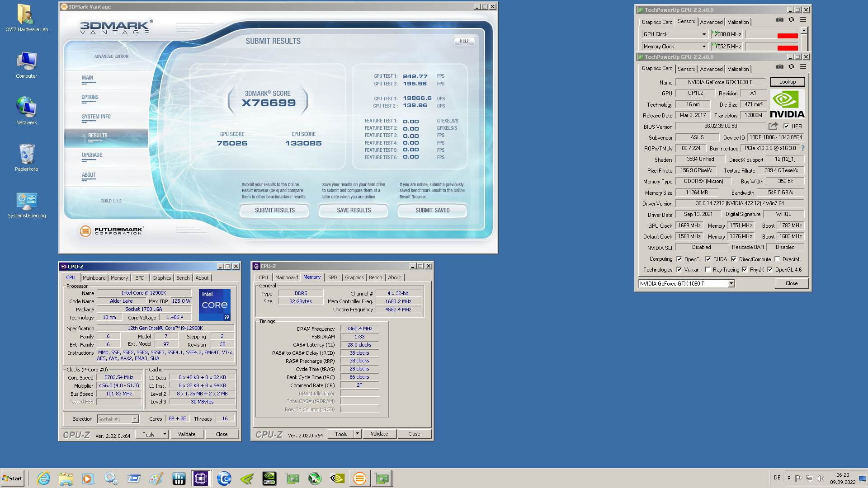This screenshot has height=488, width=868.
Task: Toggle the OpenGL 4.6 checkbox in GPU-Z
Action: tap(770, 270)
